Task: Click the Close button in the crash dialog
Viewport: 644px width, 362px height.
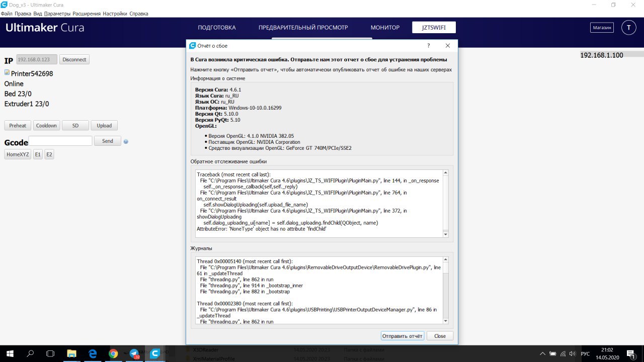Action: pyautogui.click(x=440, y=336)
